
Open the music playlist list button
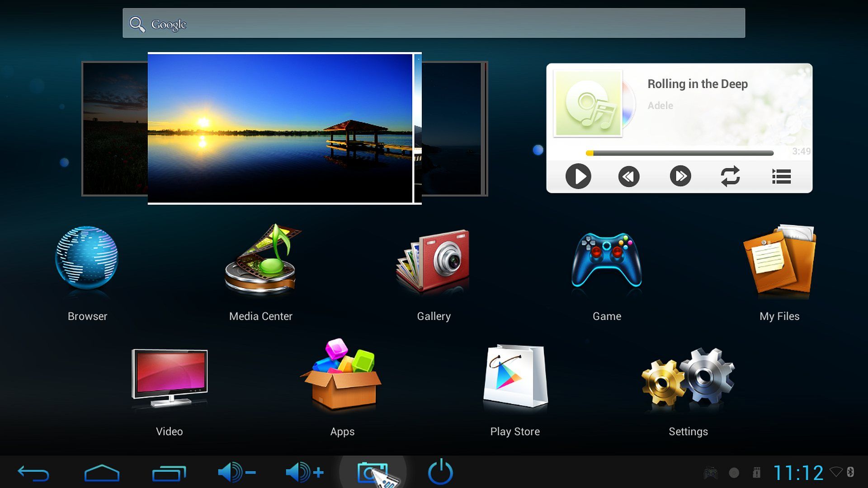781,176
